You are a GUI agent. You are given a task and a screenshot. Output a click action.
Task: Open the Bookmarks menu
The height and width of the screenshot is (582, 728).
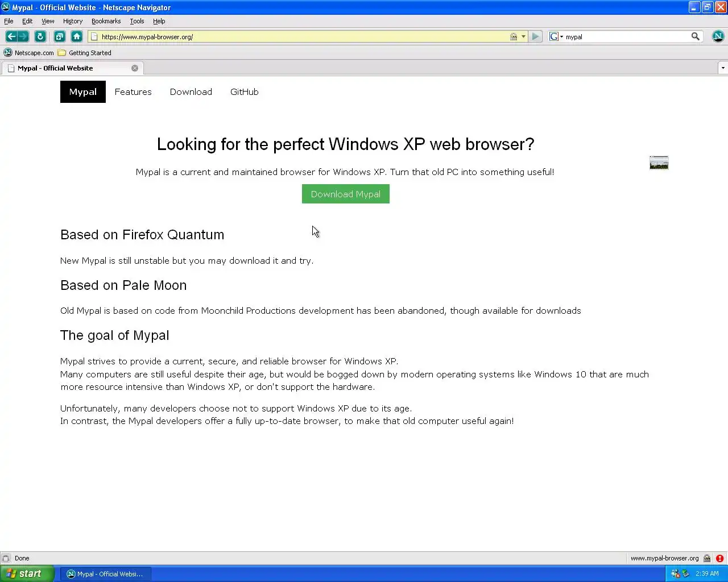click(x=106, y=21)
